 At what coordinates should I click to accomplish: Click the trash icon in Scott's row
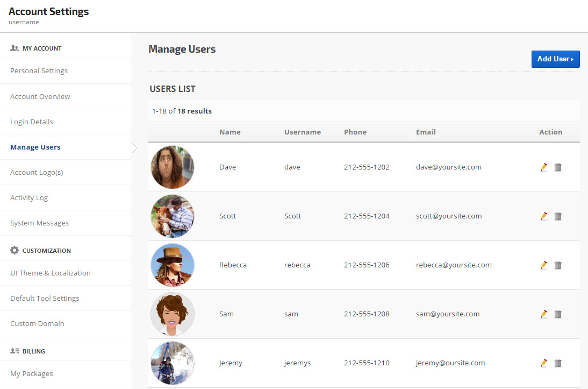point(558,216)
